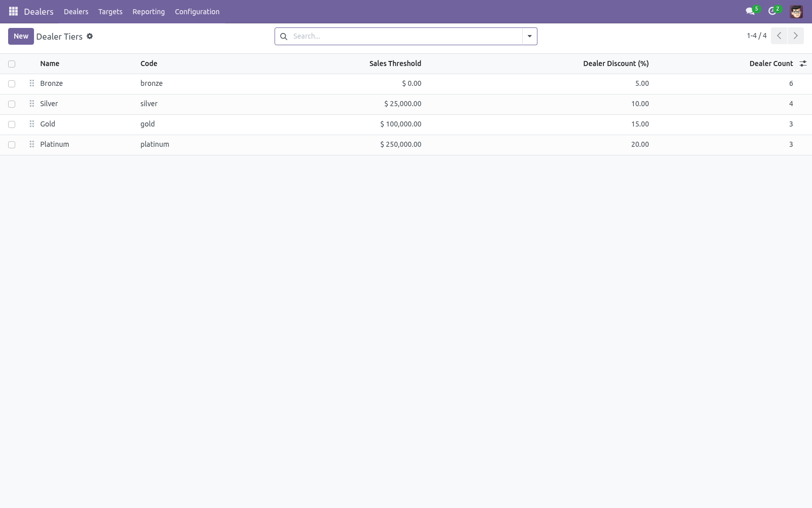Go to the next page arrow
Screen dimensions: 812x508
pos(796,36)
